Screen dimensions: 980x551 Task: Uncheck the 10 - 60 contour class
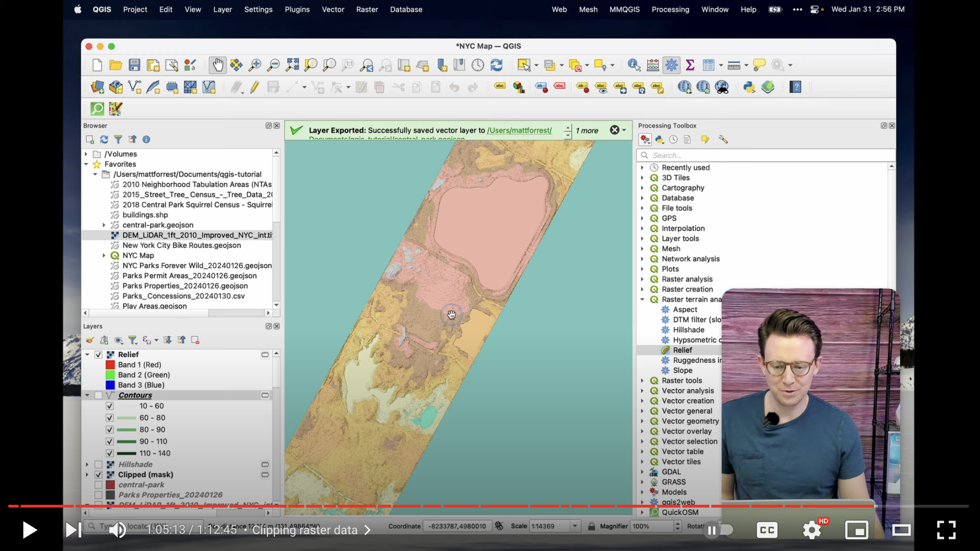110,406
